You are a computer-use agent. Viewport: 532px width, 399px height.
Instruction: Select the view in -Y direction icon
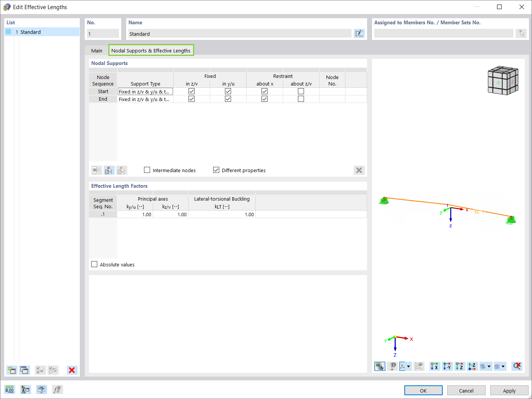point(447,366)
